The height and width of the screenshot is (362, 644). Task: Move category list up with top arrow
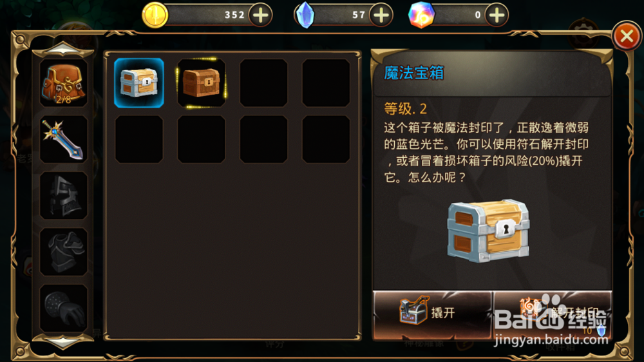(x=63, y=50)
